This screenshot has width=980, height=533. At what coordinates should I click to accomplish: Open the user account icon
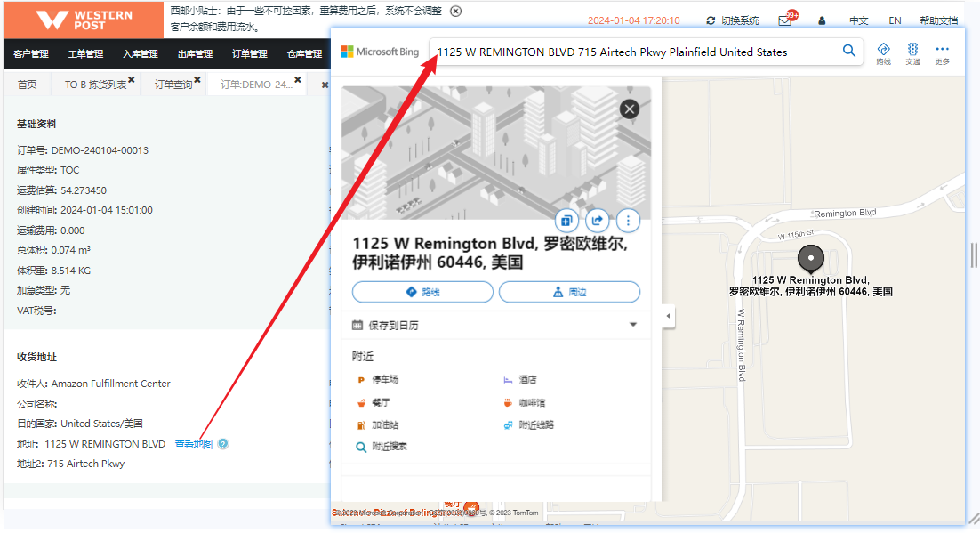[x=822, y=20]
